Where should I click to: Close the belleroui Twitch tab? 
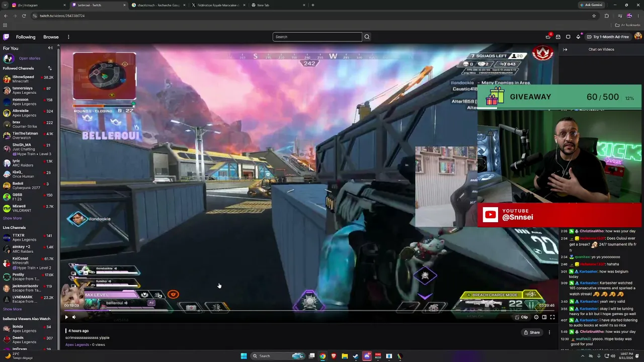coord(124,5)
